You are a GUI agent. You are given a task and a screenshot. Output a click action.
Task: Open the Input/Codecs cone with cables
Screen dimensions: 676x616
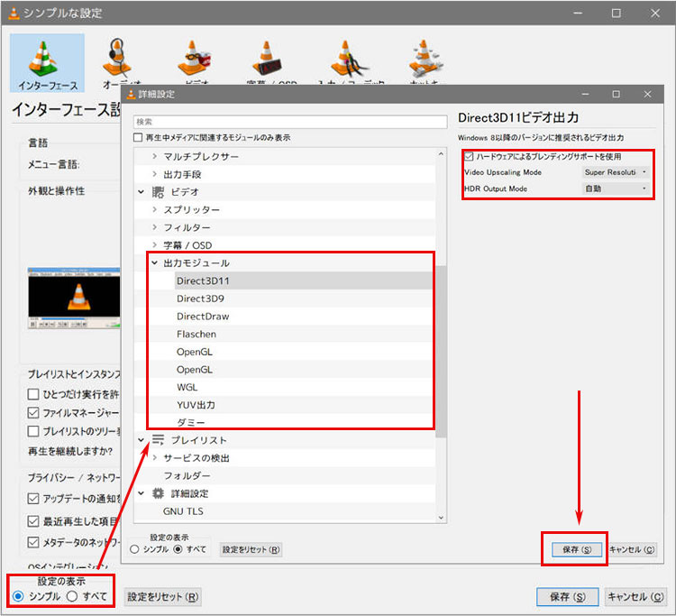[348, 59]
